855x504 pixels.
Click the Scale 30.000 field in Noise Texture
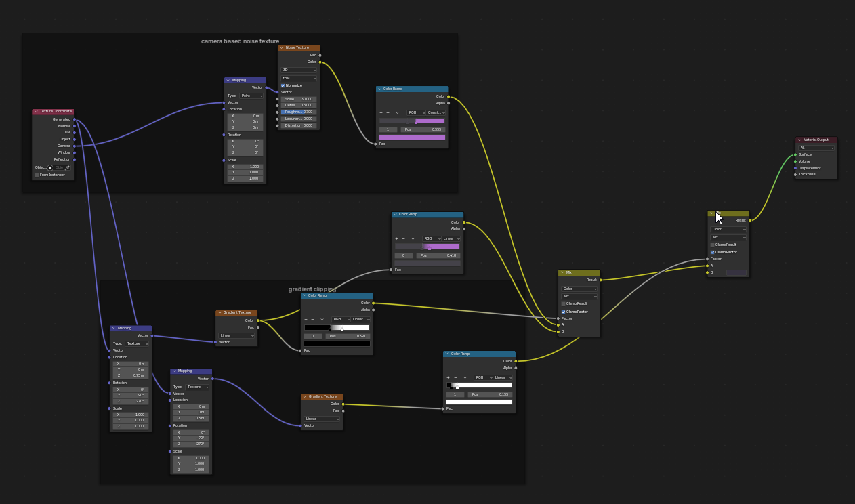click(x=299, y=99)
